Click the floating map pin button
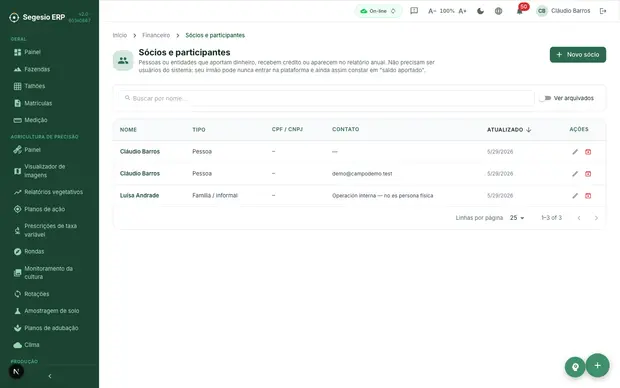Image resolution: width=620 pixels, height=388 pixels. coord(575,367)
